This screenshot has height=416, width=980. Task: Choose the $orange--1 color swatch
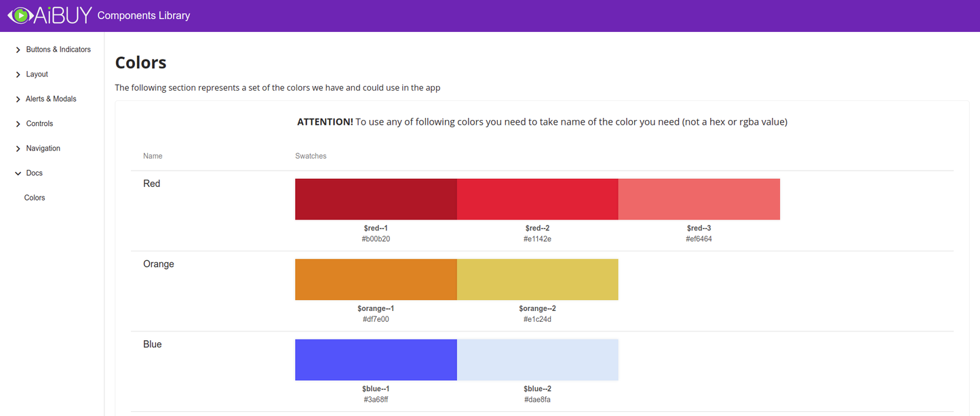[x=376, y=279]
